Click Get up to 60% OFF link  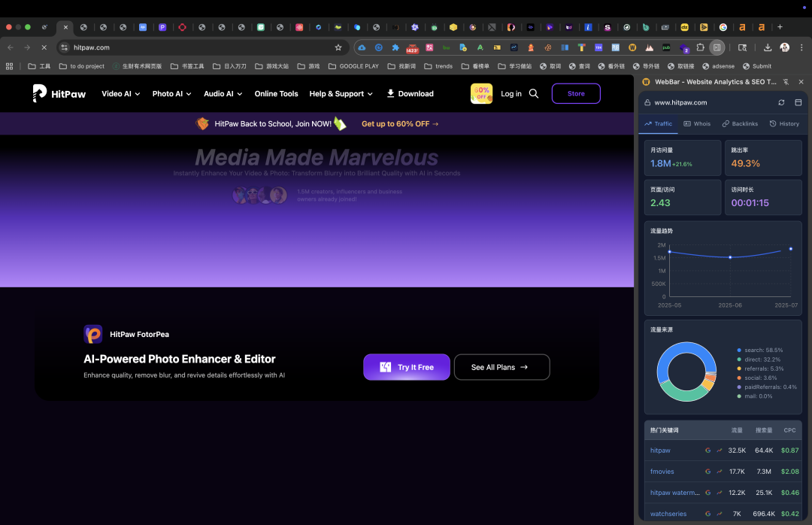(x=400, y=124)
